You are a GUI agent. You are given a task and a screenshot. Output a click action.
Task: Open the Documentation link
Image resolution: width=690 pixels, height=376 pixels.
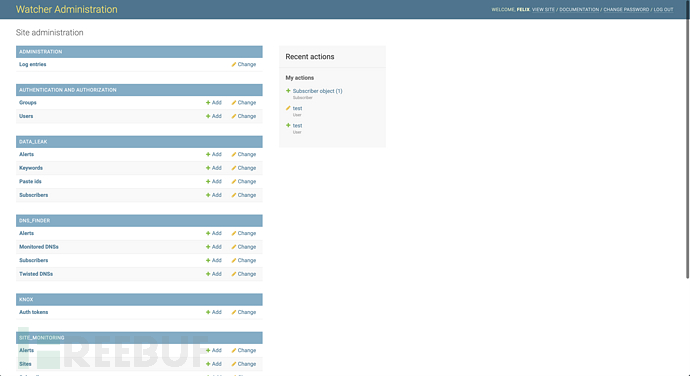[579, 9]
